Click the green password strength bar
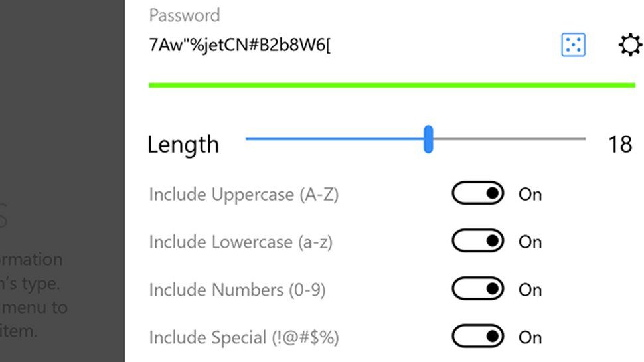644x362 pixels. pos(392,85)
